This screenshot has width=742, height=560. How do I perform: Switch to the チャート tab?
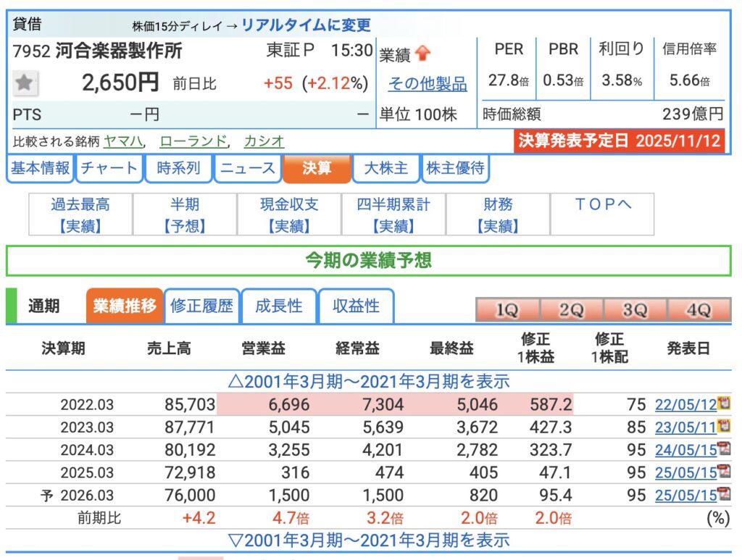point(109,169)
